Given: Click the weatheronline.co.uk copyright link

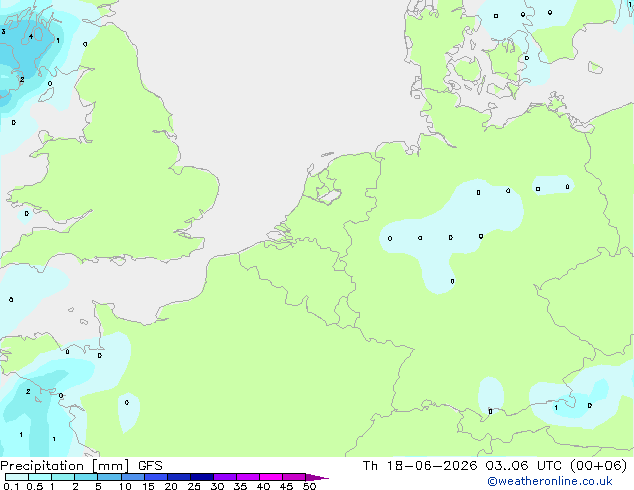Looking at the screenshot, I should pyautogui.click(x=549, y=481).
